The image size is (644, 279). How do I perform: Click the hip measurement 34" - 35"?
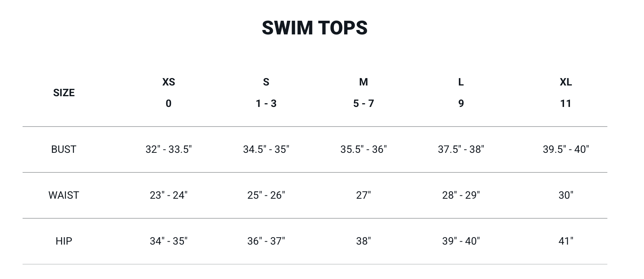pyautogui.click(x=168, y=241)
